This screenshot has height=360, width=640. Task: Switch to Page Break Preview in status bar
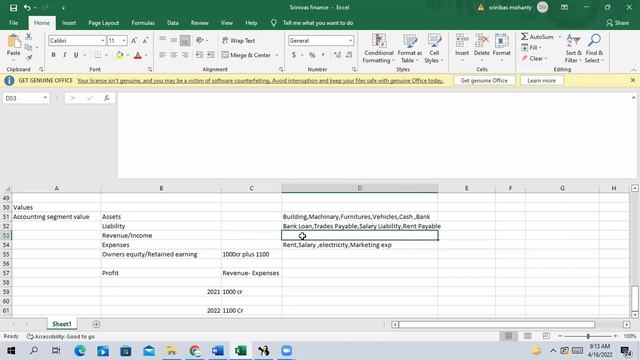(x=546, y=336)
